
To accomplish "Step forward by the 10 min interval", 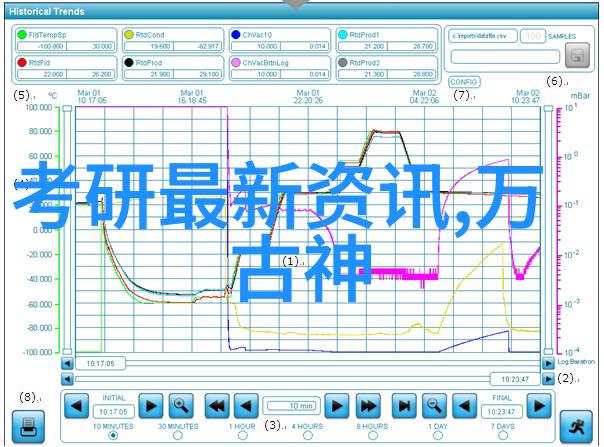I will pos(337,406).
